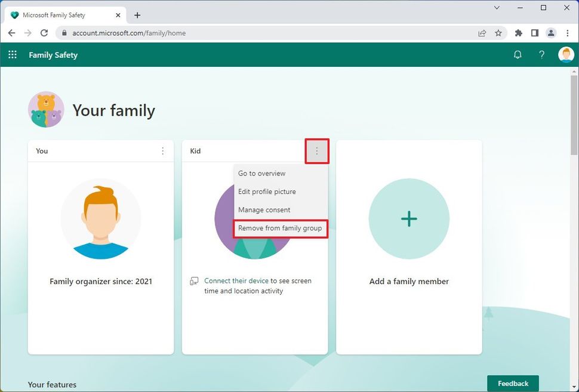The height and width of the screenshot is (392, 579).
Task: Open the You card options menu
Action: [162, 151]
